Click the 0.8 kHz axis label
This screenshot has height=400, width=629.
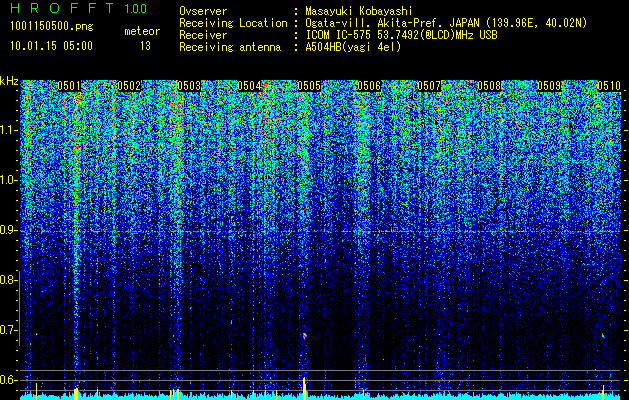click(8, 280)
